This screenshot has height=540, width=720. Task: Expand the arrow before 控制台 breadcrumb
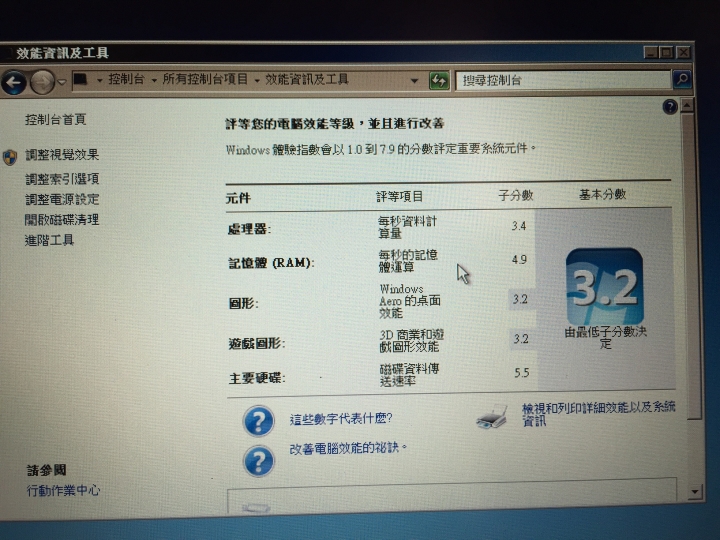[x=99, y=80]
